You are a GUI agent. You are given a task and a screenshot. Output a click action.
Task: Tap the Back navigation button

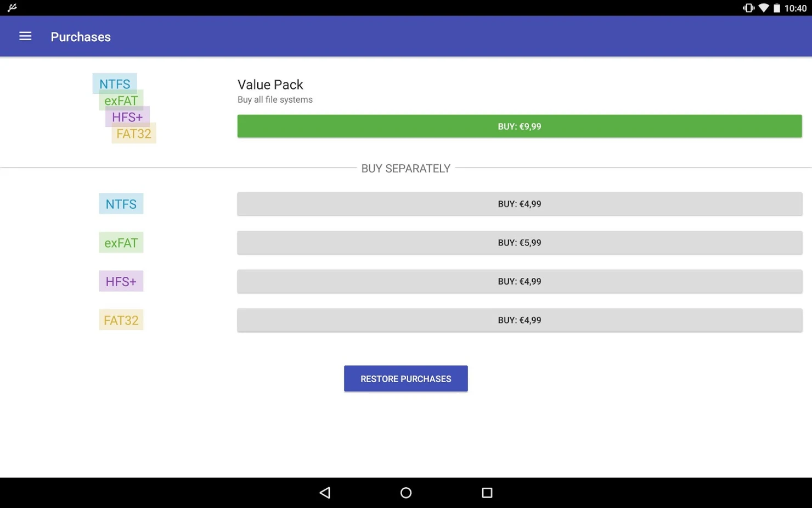(x=325, y=493)
